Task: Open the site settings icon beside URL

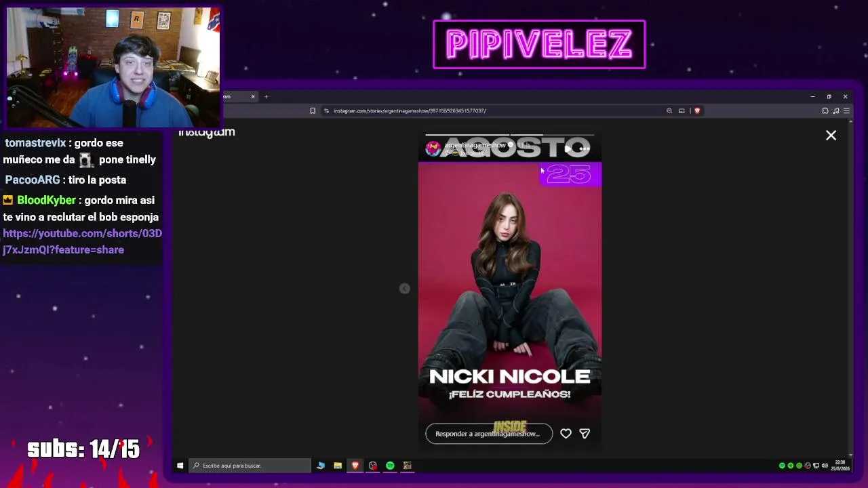Action: (x=326, y=110)
